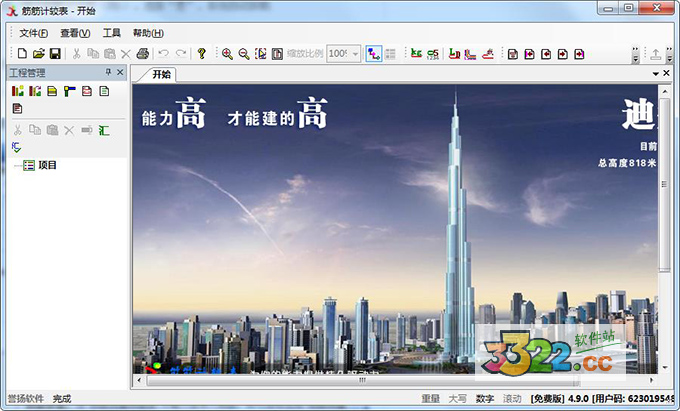Click the vertical scrollbar thumb of the start page
The width and height of the screenshot is (680, 411).
tap(664, 184)
